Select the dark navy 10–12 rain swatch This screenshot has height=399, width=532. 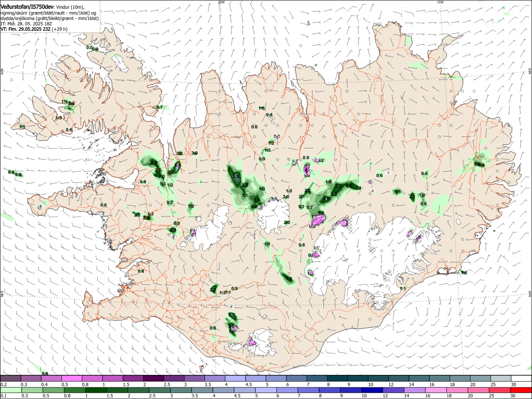(371, 390)
